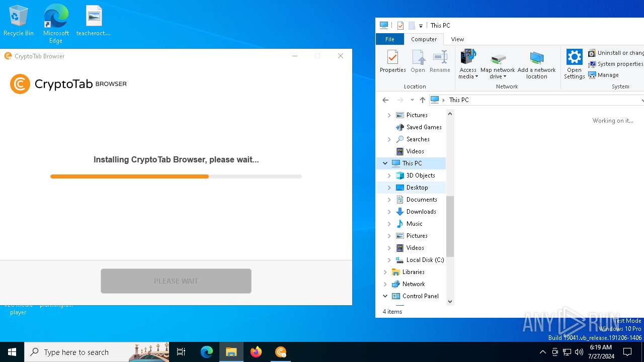Open the Microsoft Edge desktop shortcut
This screenshot has height=362, width=644.
tap(56, 24)
